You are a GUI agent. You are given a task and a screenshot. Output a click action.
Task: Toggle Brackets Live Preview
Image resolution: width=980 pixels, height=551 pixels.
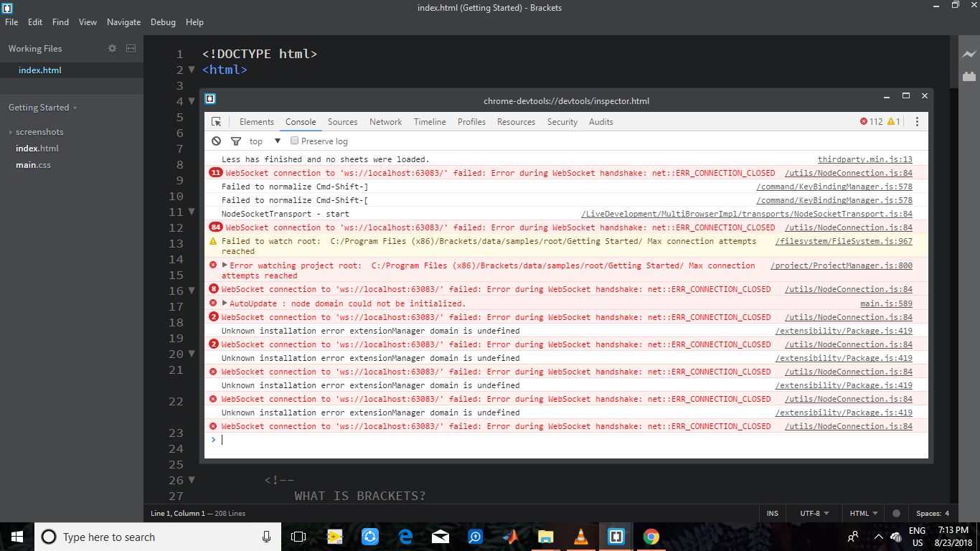click(x=970, y=53)
